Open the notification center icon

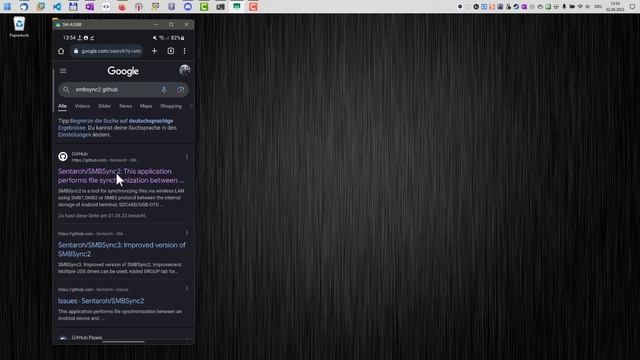click(x=632, y=7)
